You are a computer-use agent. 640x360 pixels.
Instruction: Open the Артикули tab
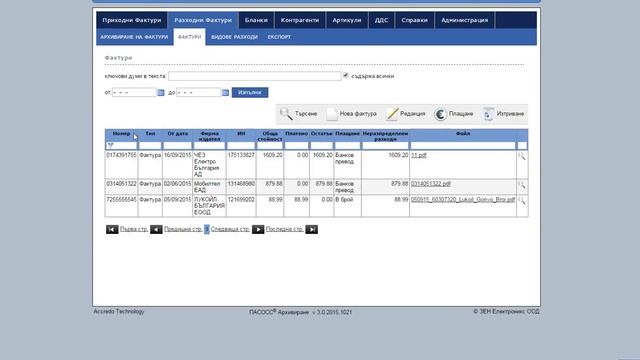pyautogui.click(x=347, y=20)
